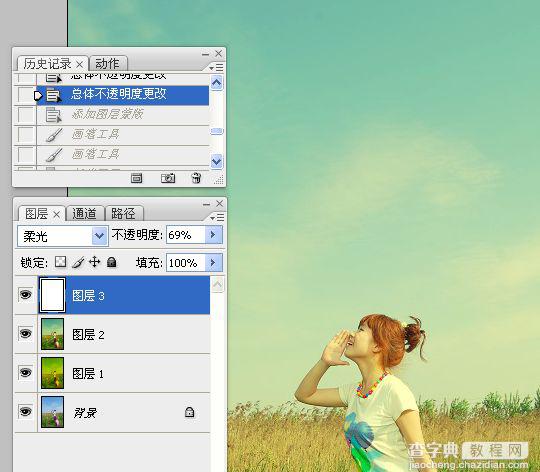The image size is (540, 472).
Task: Switch to the 路径 tab
Action: click(123, 214)
